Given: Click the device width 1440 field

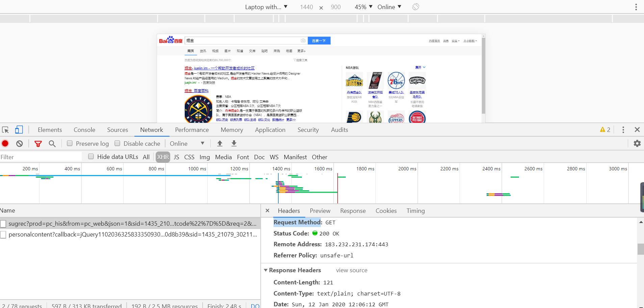Looking at the screenshot, I should click(x=306, y=7).
